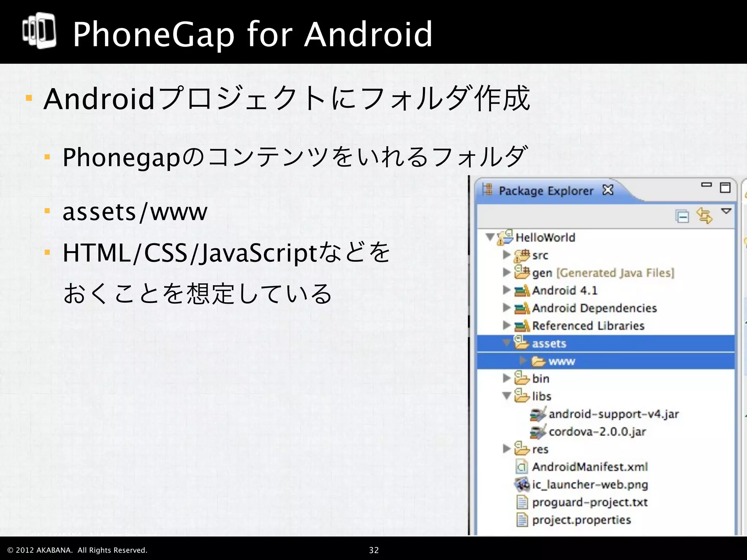Collapse the libs folder arrow
The height and width of the screenshot is (560, 747).
[x=507, y=396]
